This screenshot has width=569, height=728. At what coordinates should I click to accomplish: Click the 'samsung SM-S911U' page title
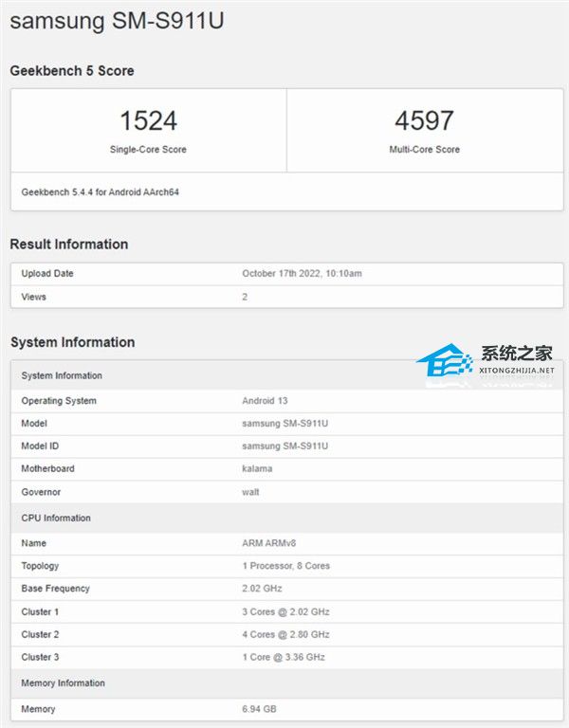[117, 21]
